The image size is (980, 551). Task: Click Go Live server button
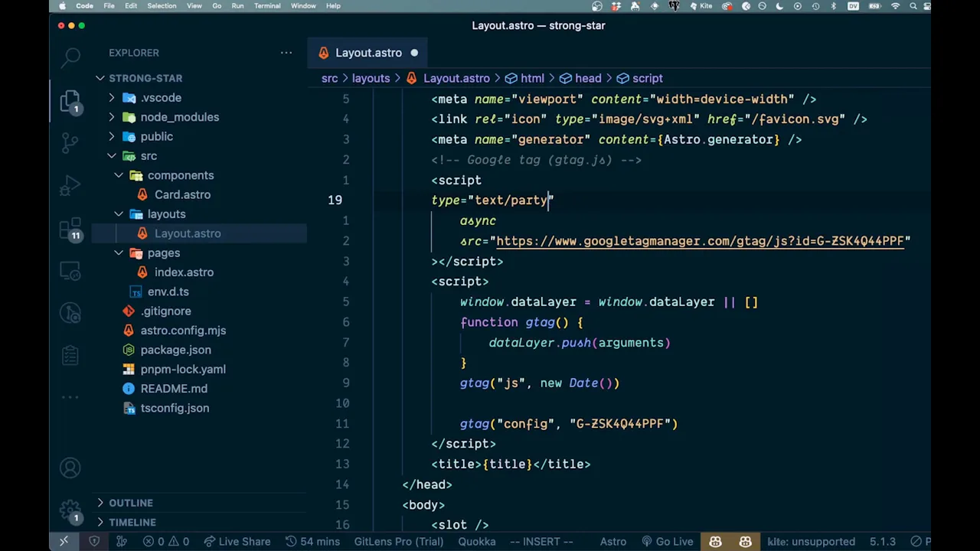click(x=667, y=542)
